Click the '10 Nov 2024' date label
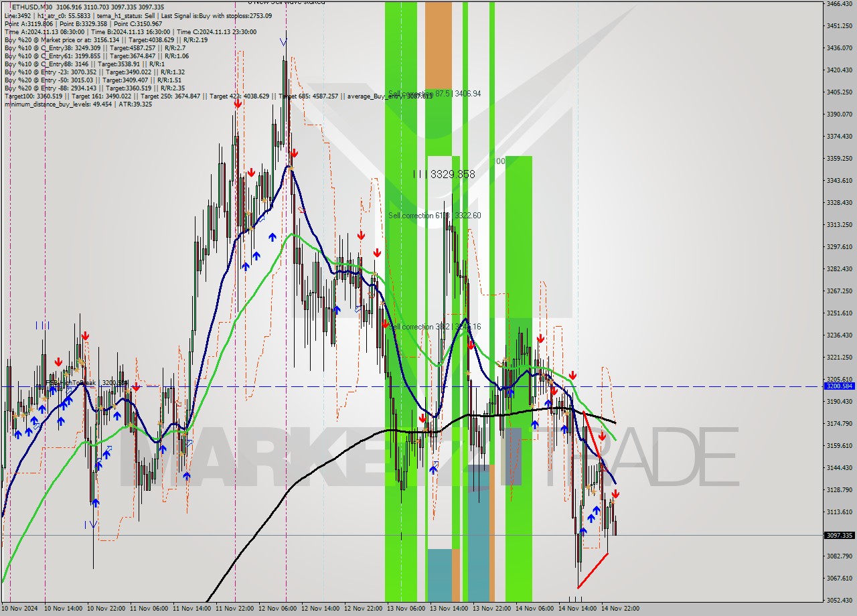 point(20,609)
